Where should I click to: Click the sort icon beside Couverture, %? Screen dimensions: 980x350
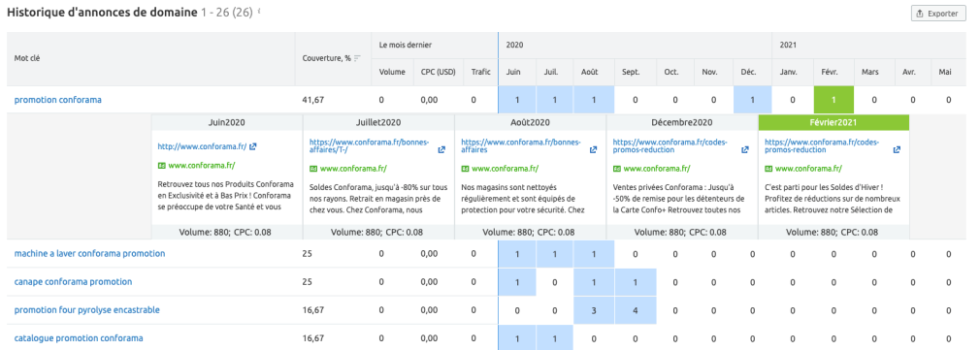357,58
